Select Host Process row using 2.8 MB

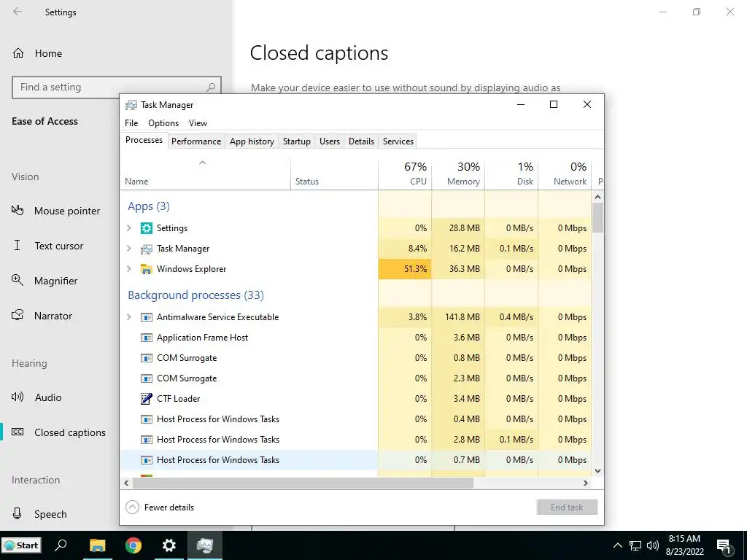pyautogui.click(x=355, y=440)
